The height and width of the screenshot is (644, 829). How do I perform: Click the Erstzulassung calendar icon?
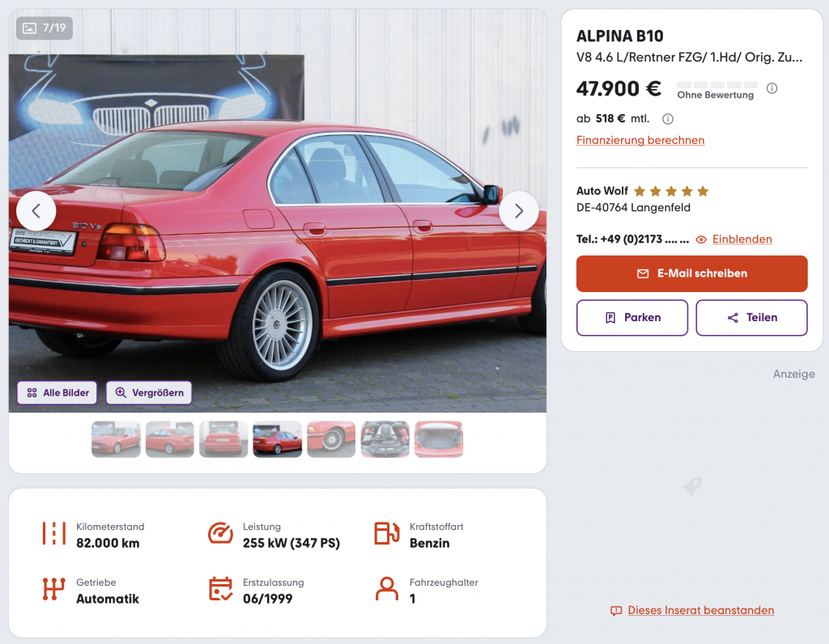tap(220, 589)
